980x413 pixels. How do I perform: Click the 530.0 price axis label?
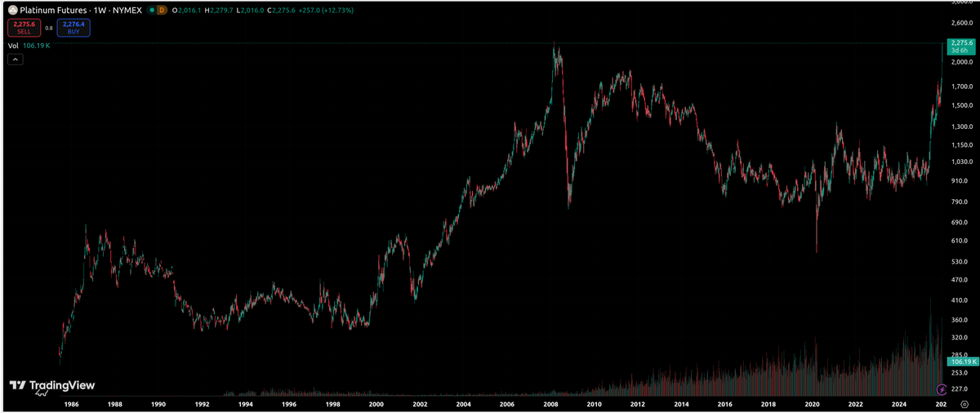960,261
